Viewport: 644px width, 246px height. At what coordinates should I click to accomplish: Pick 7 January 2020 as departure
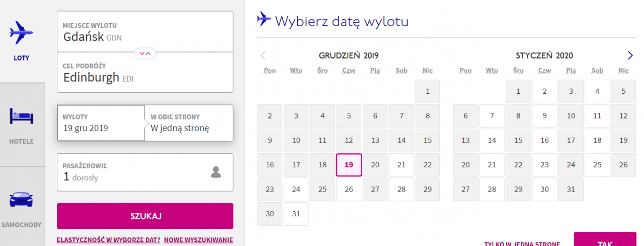(492, 116)
